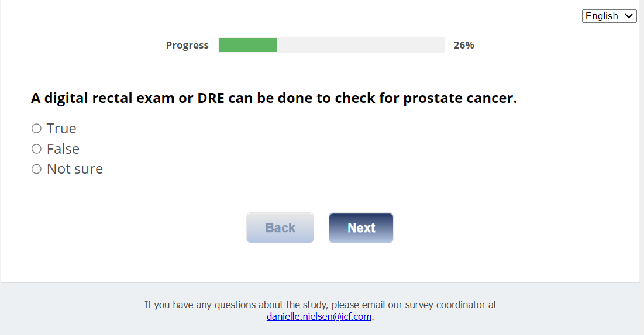
Task: Go to previous question with Back button
Action: pos(280,227)
